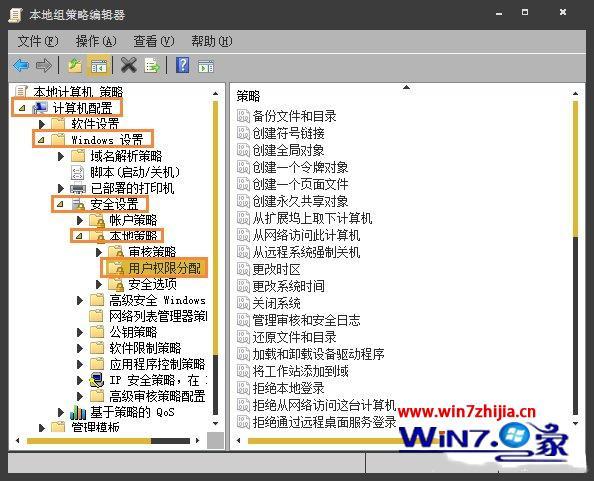Click the tree pane scroll right arrow
This screenshot has width=594, height=481.
pyautogui.click(x=197, y=440)
